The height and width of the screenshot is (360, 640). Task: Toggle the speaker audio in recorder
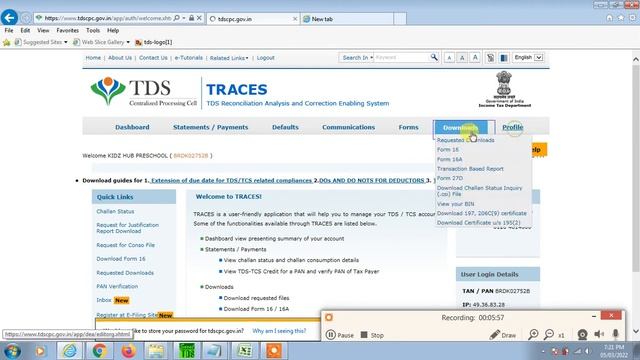[x=599, y=335]
